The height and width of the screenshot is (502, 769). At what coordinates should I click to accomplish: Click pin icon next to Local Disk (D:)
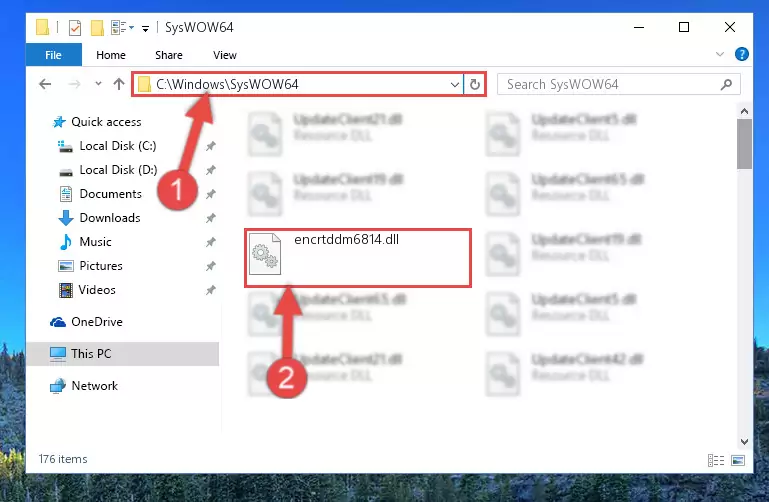(x=210, y=170)
